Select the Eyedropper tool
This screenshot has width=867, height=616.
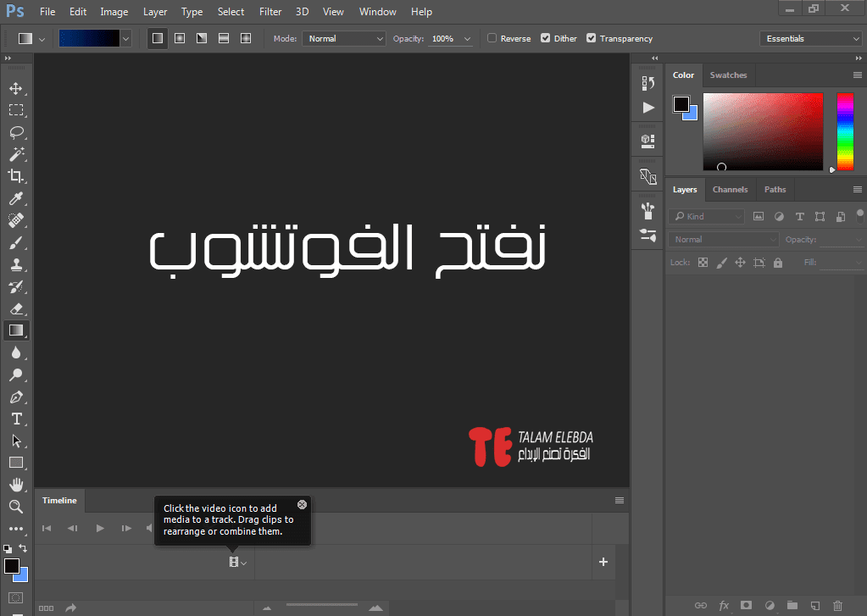(x=16, y=198)
